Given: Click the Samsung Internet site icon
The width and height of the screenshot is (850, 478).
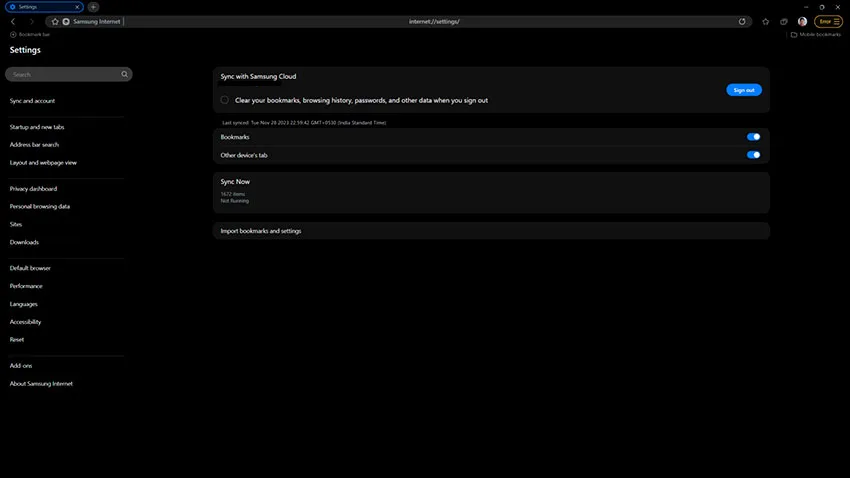Looking at the screenshot, I should pos(66,22).
